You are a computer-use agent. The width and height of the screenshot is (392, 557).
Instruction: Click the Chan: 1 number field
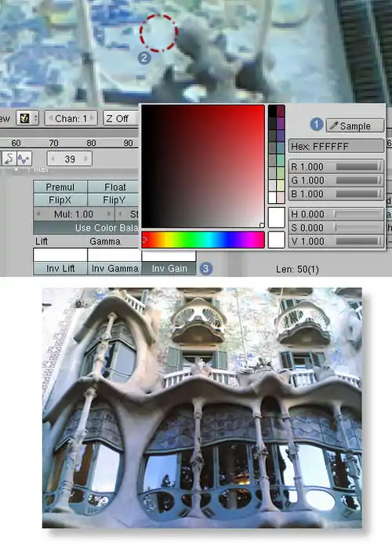tap(71, 118)
